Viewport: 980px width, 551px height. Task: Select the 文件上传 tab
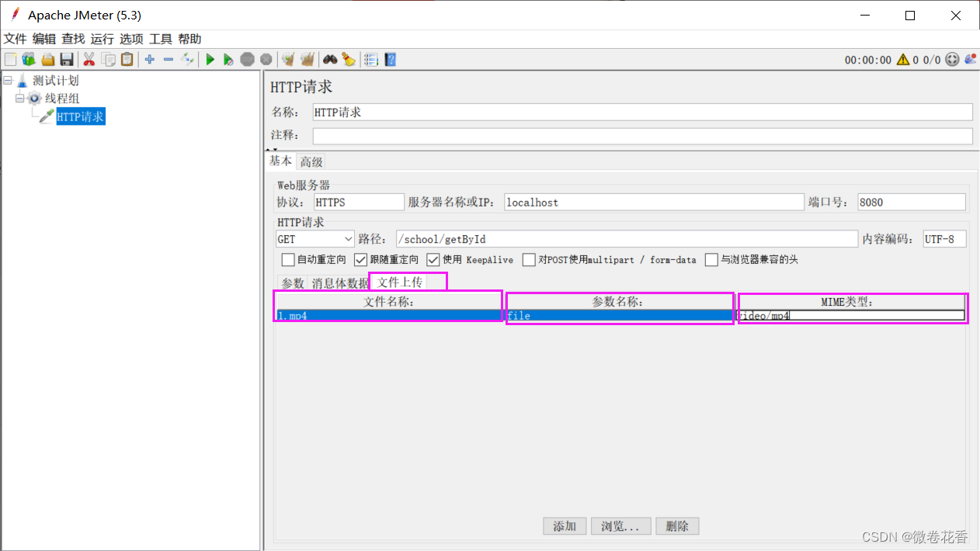400,282
